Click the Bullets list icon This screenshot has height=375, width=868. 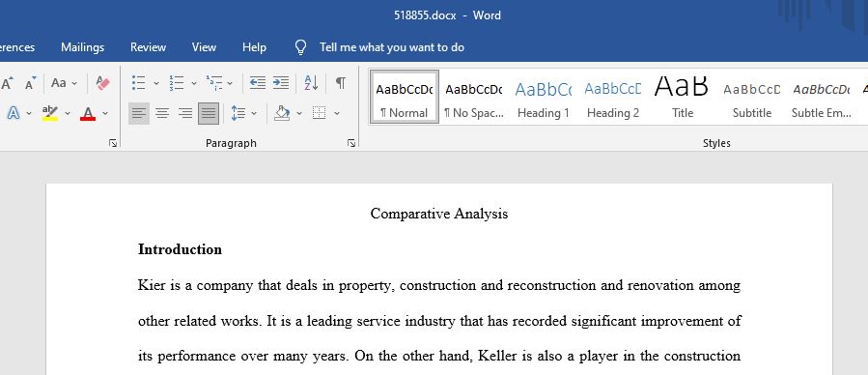138,83
